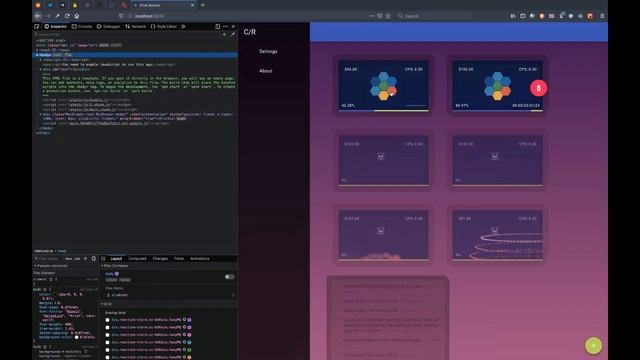Click the green plus floating button
Screen dimensions: 640x360
tap(593, 346)
